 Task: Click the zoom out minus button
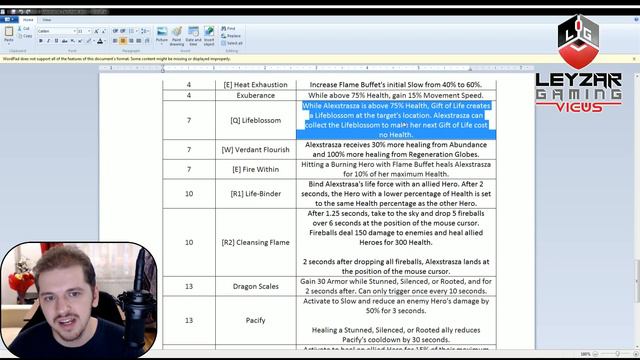[595, 354]
